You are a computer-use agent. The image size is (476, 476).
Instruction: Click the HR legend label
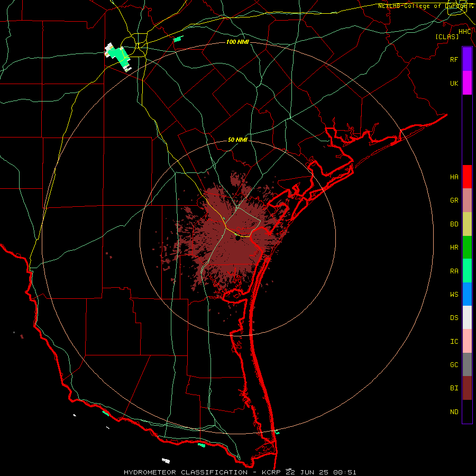click(x=454, y=248)
